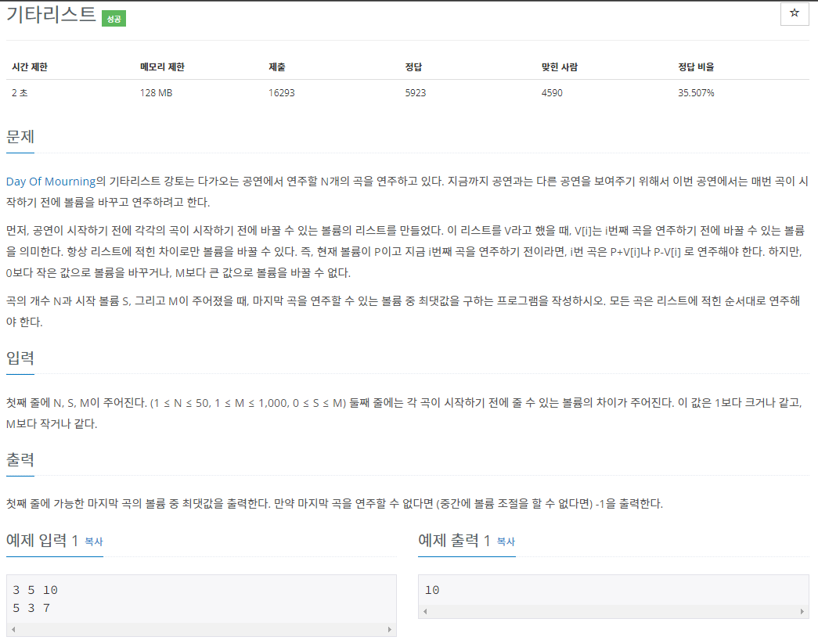The width and height of the screenshot is (818, 644).
Task: Click the 128 MB memory value
Action: point(156,93)
